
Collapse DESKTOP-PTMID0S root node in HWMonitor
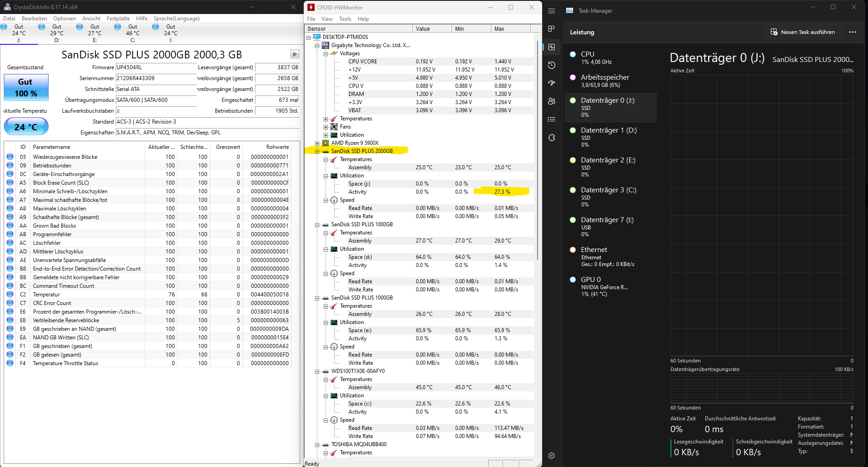tap(309, 38)
